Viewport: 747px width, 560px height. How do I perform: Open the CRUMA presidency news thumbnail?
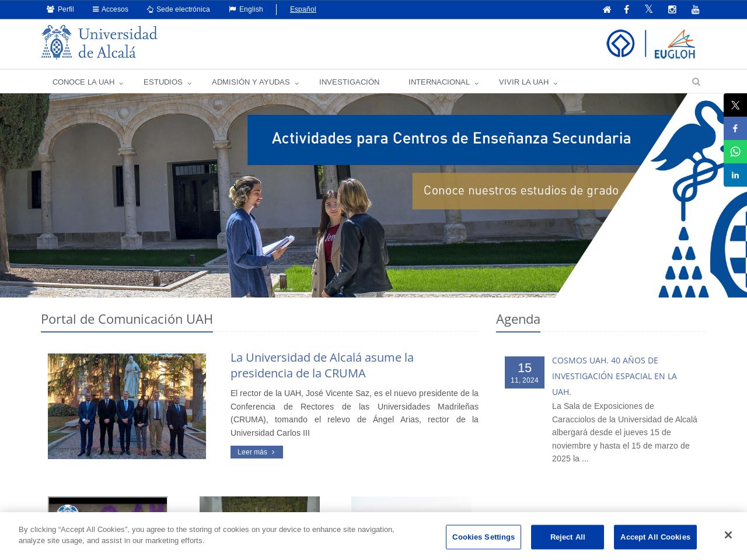pos(127,406)
